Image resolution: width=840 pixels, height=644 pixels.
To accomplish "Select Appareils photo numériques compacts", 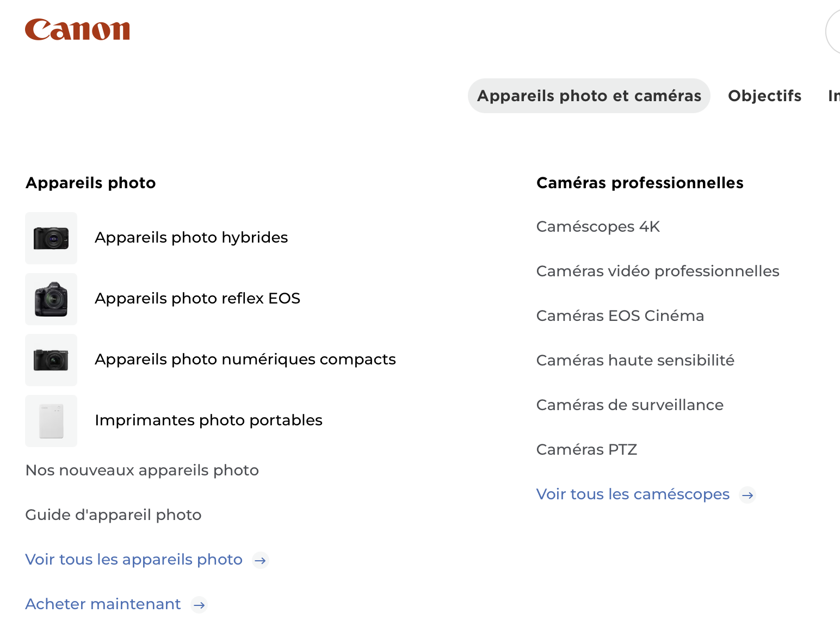I will click(x=245, y=360).
